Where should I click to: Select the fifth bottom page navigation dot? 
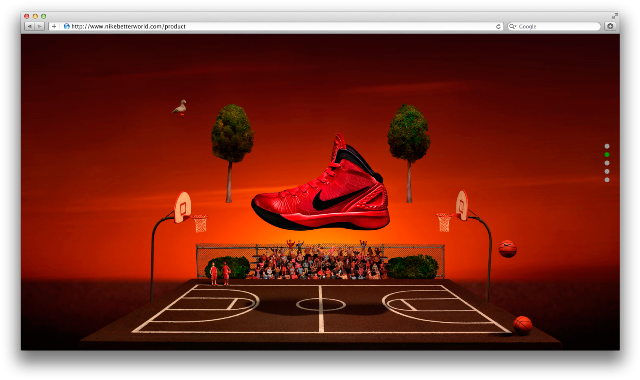coord(607,180)
